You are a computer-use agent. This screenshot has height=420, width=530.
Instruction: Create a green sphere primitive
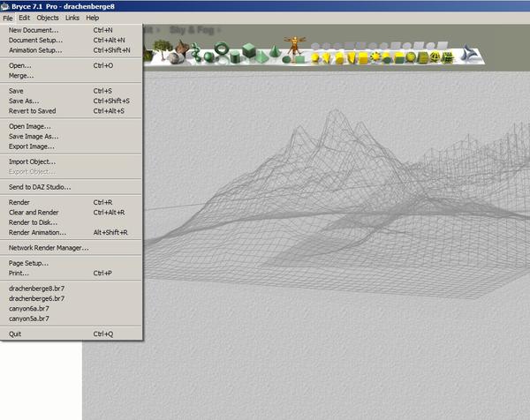tap(208, 57)
